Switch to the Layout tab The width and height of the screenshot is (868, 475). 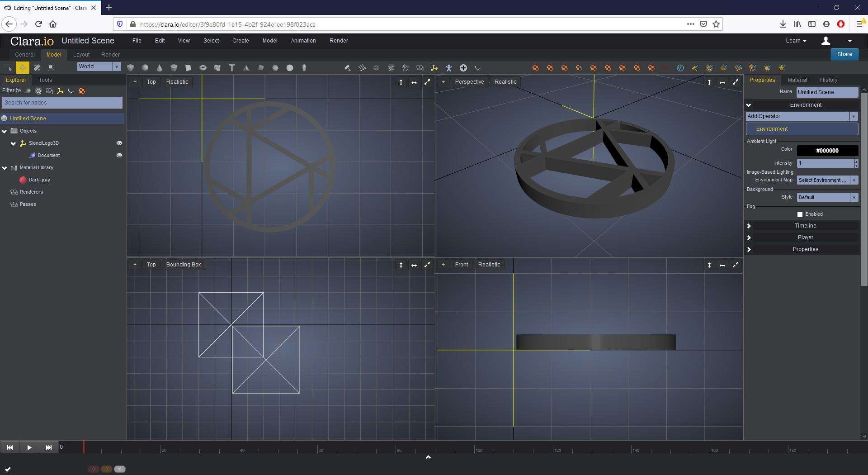[x=81, y=54]
